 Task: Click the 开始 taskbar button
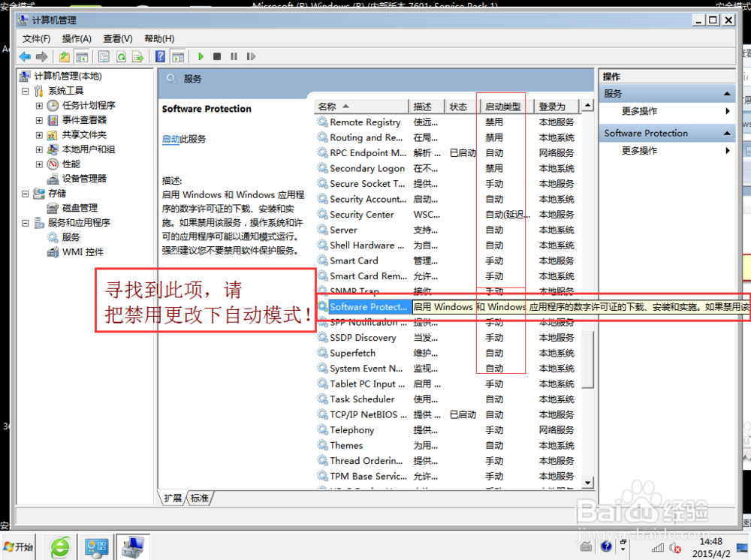click(x=17, y=547)
